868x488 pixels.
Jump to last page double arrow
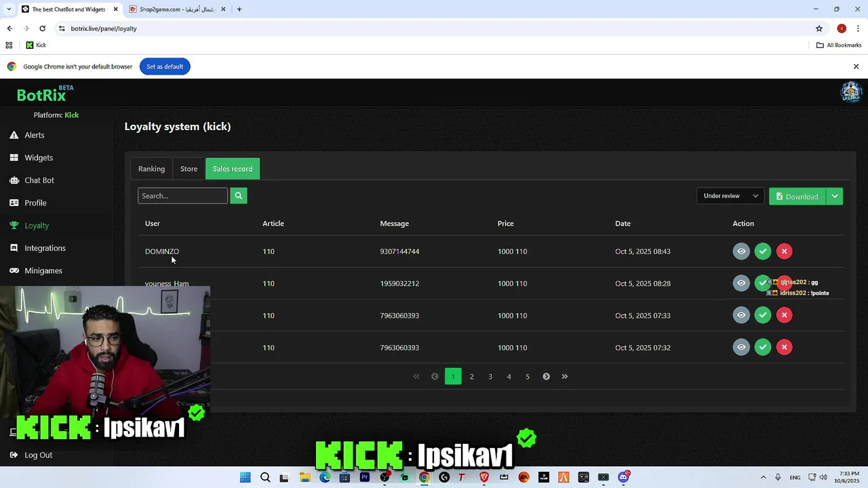pos(565,376)
